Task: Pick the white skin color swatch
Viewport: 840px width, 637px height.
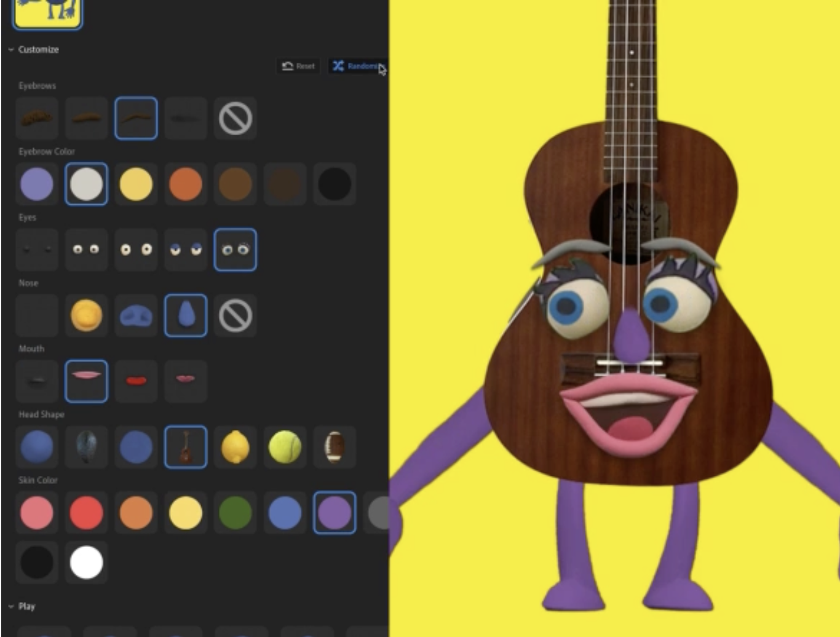Action: point(86,563)
